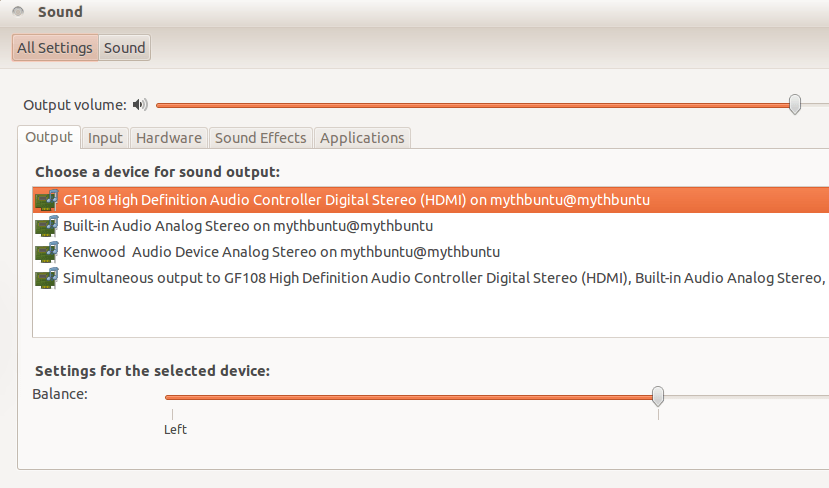Open the Sound Effects tab
Screen dimensions: 829x488
[261, 138]
